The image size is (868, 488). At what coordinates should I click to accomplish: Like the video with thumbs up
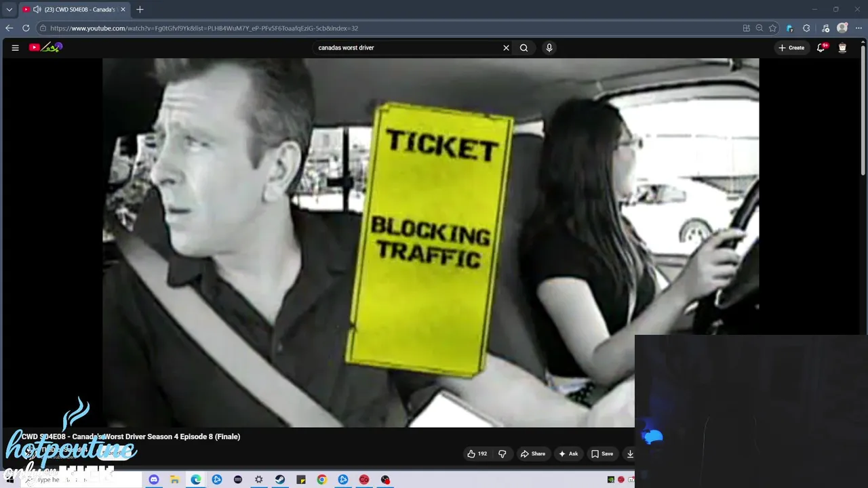477,453
